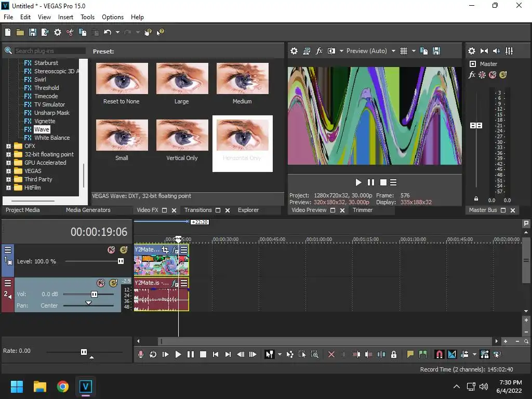Play the timeline from transport bar
Viewport: 532px width, 399px height.
[x=178, y=354]
